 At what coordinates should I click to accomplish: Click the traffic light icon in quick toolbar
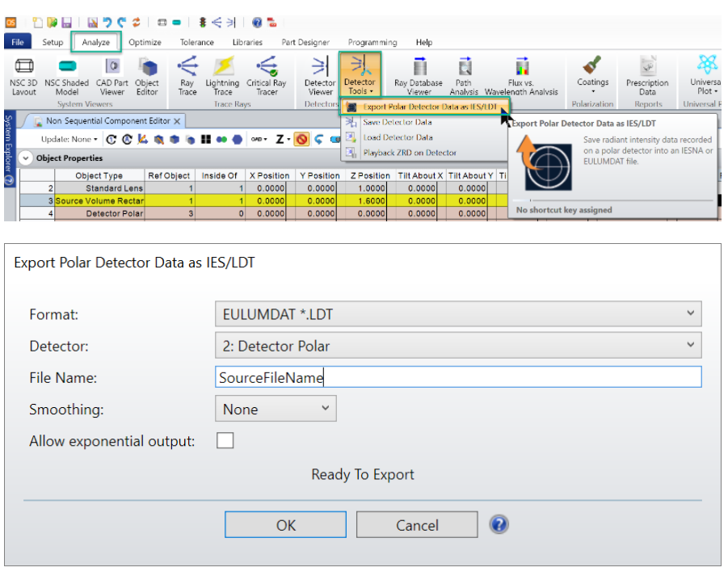203,23
